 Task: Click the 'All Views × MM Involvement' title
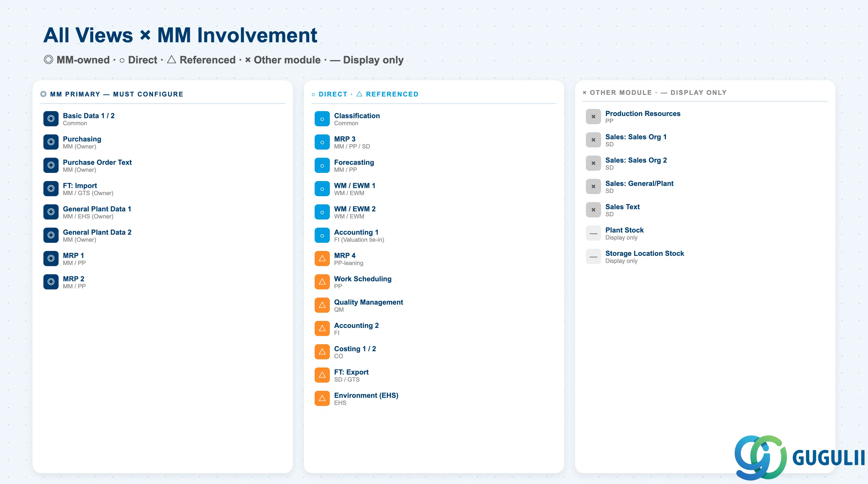pyautogui.click(x=180, y=35)
